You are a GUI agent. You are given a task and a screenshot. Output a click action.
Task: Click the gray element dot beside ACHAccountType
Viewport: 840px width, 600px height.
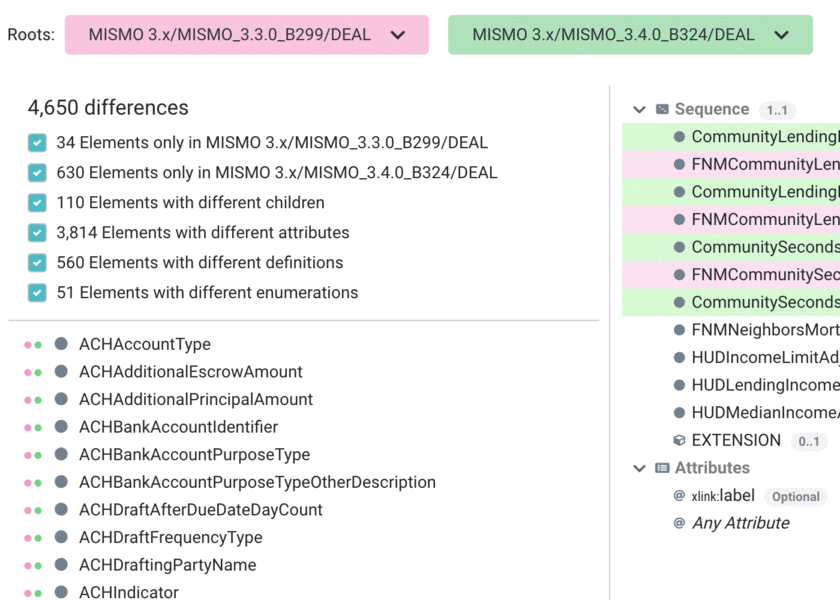click(61, 343)
